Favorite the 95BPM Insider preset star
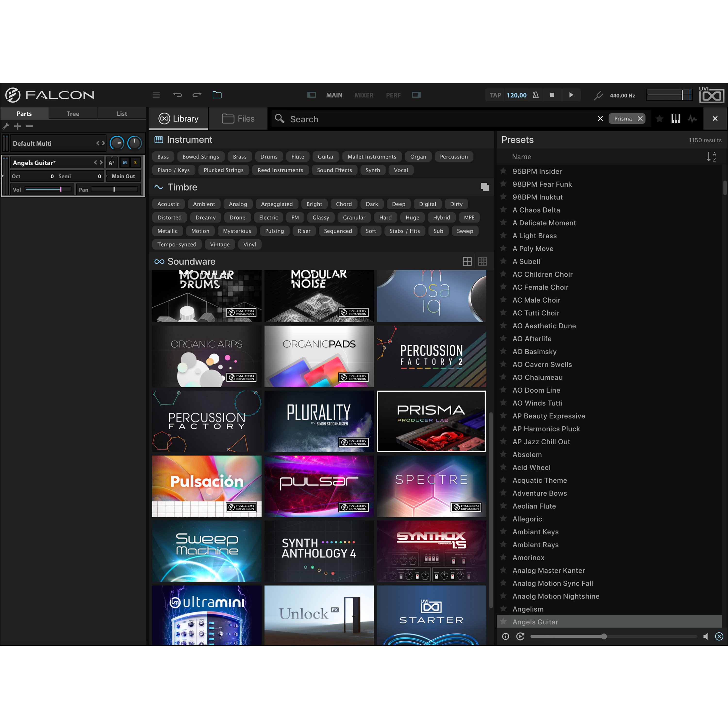This screenshot has height=728, width=728. coord(503,171)
